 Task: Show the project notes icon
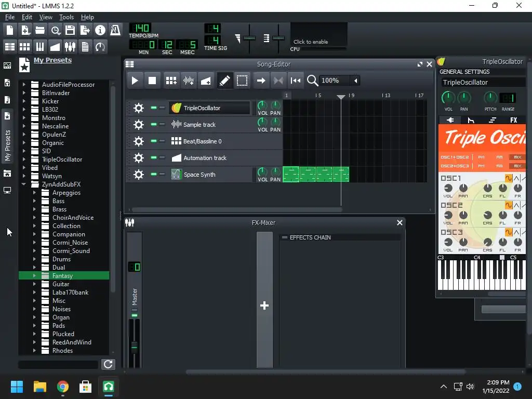pos(85,46)
